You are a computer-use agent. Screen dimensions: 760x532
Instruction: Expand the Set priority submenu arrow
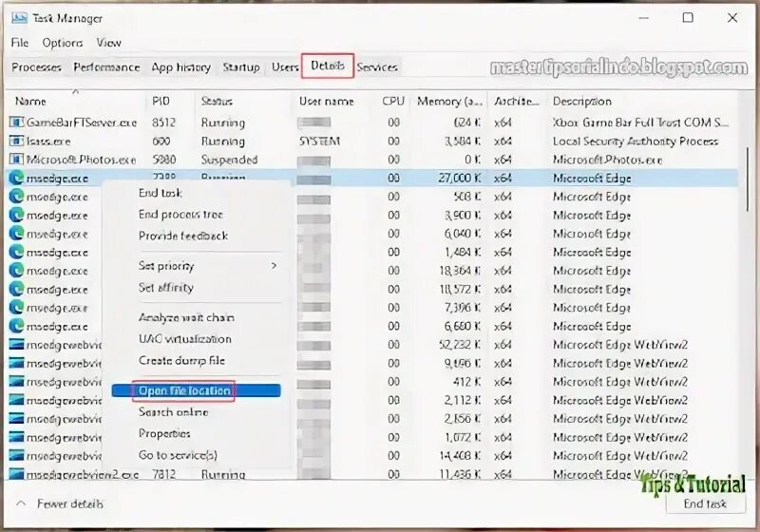point(274,265)
